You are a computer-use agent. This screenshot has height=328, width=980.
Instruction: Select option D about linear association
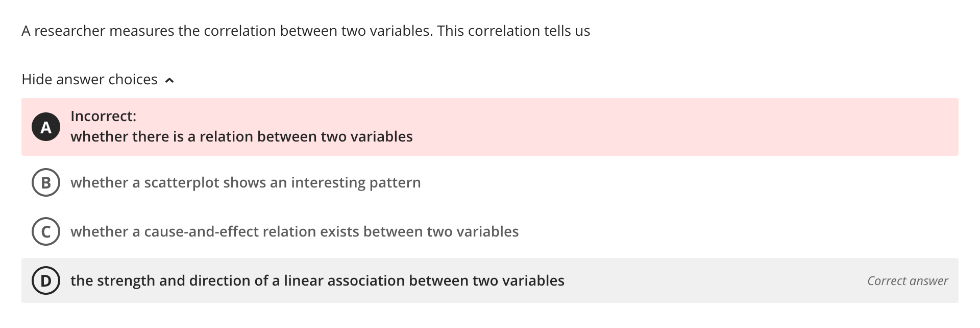tap(317, 280)
